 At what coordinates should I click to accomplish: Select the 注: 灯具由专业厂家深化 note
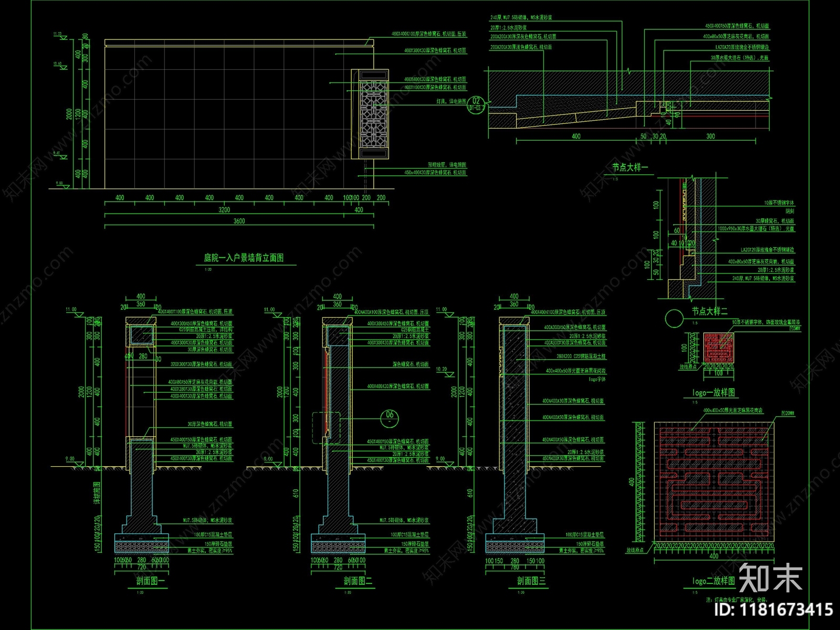coord(737,599)
